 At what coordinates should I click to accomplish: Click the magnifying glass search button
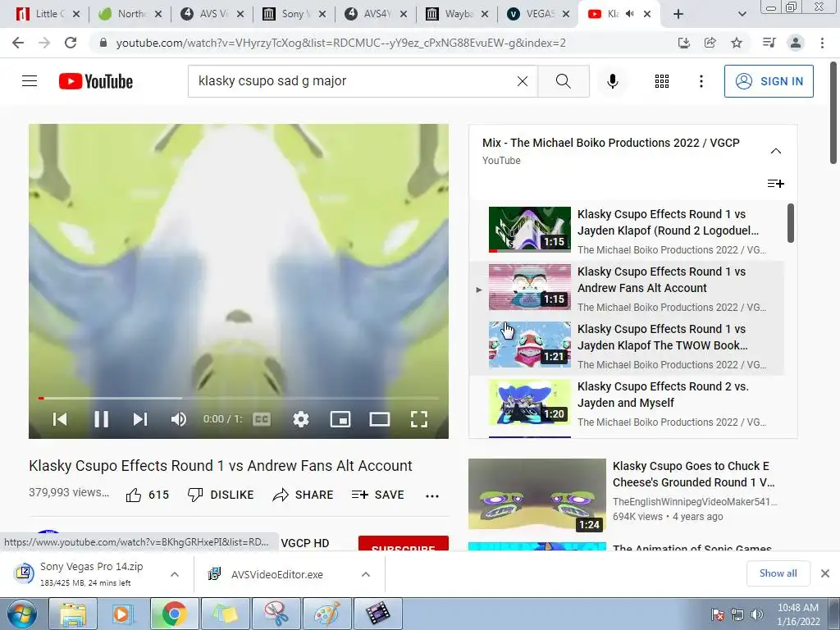tap(563, 81)
